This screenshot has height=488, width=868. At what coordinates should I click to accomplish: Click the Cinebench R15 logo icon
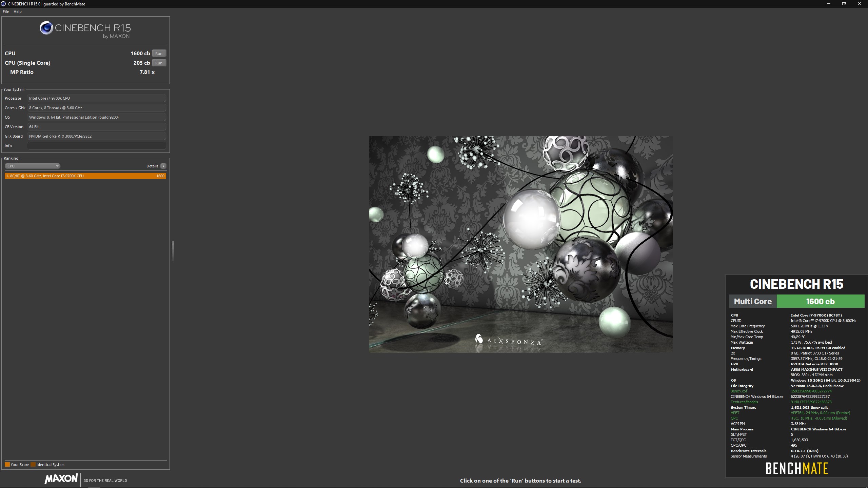coord(46,28)
